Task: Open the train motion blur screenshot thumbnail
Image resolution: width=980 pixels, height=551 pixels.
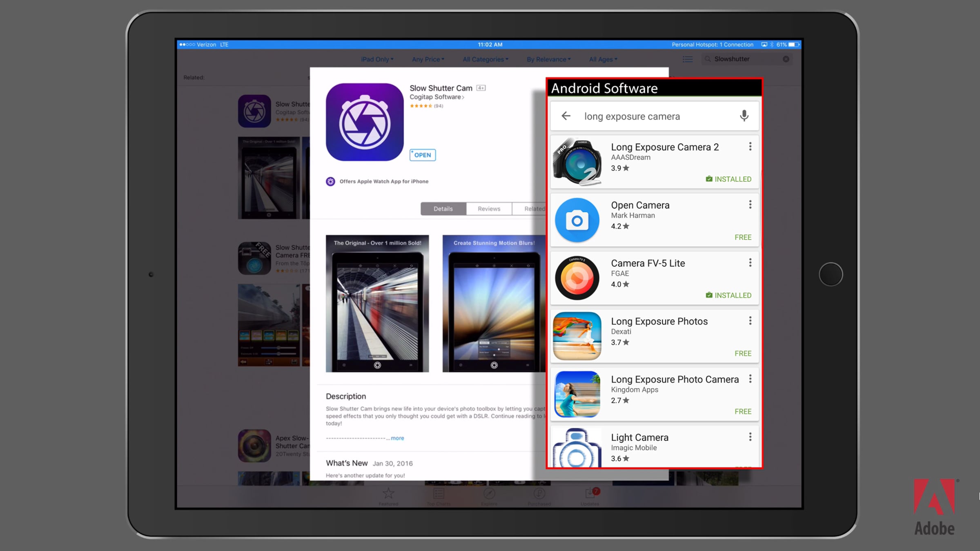Action: tap(377, 303)
